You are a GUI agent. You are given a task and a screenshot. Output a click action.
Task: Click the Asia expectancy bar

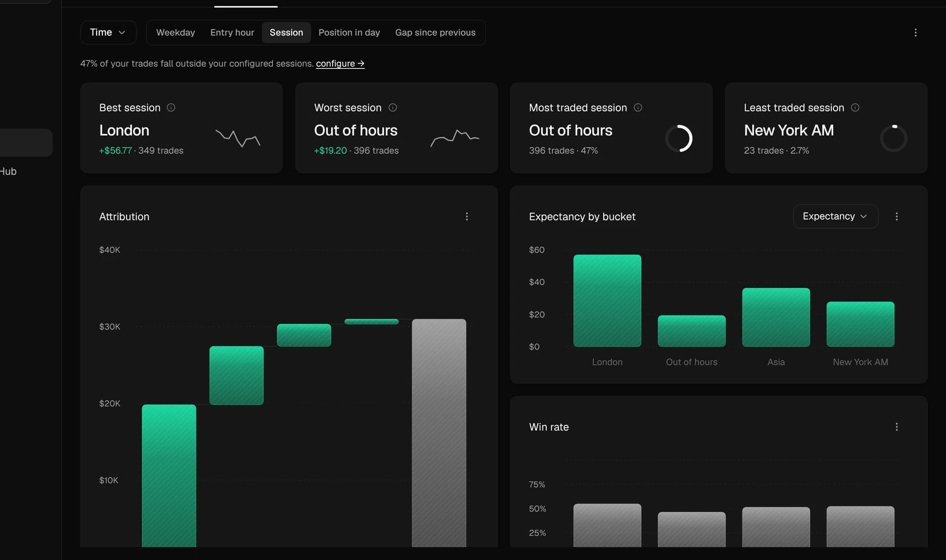pyautogui.click(x=776, y=317)
